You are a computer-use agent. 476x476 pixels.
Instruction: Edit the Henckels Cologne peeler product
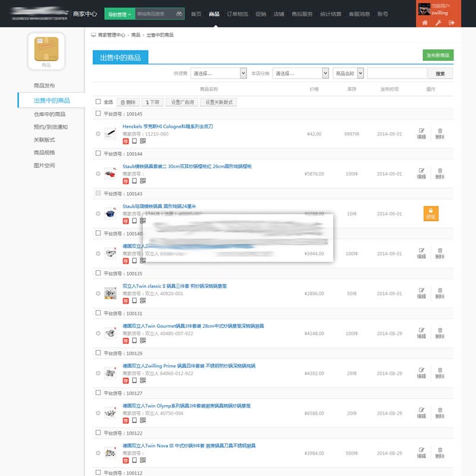tap(421, 133)
